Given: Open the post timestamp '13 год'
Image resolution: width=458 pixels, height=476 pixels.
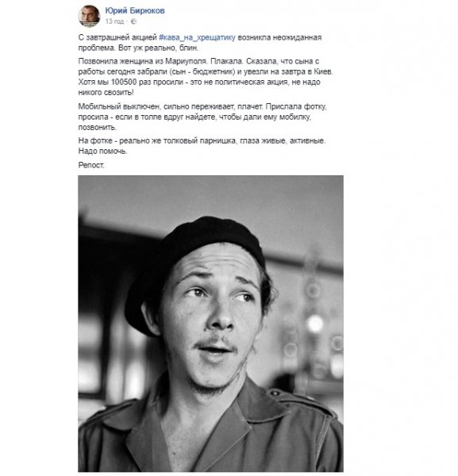Looking at the screenshot, I should pyautogui.click(x=114, y=21).
